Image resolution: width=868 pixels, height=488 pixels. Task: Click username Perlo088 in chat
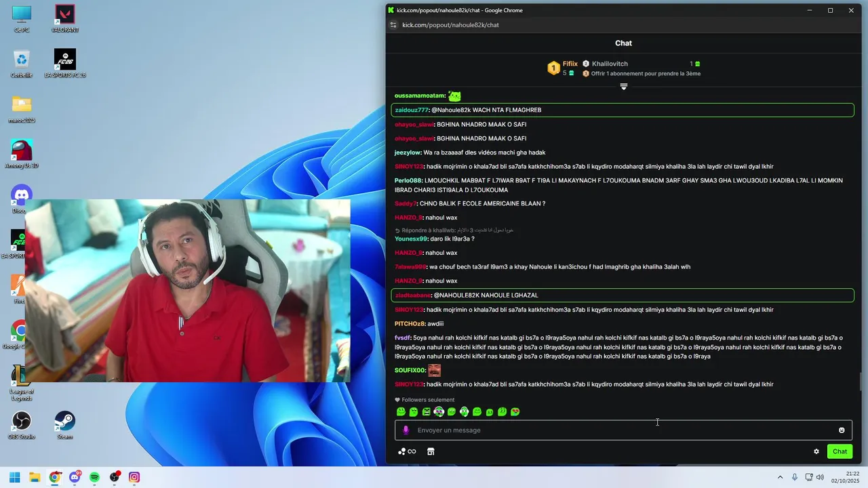[x=408, y=181]
